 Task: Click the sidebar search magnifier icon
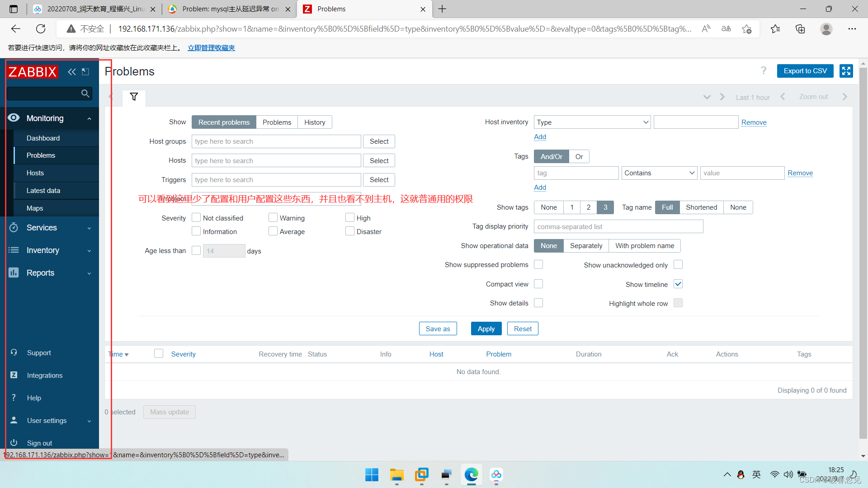click(x=85, y=94)
